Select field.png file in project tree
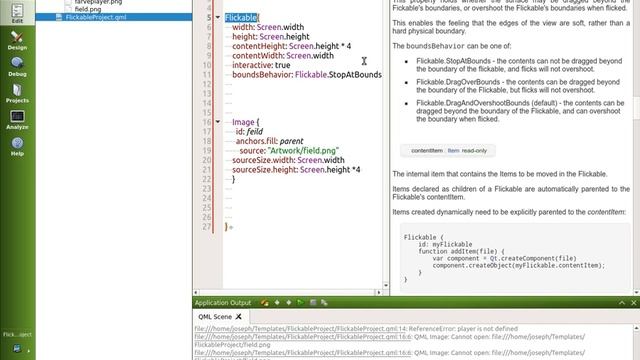Screen dimensions: 640x360 (x=88, y=9)
